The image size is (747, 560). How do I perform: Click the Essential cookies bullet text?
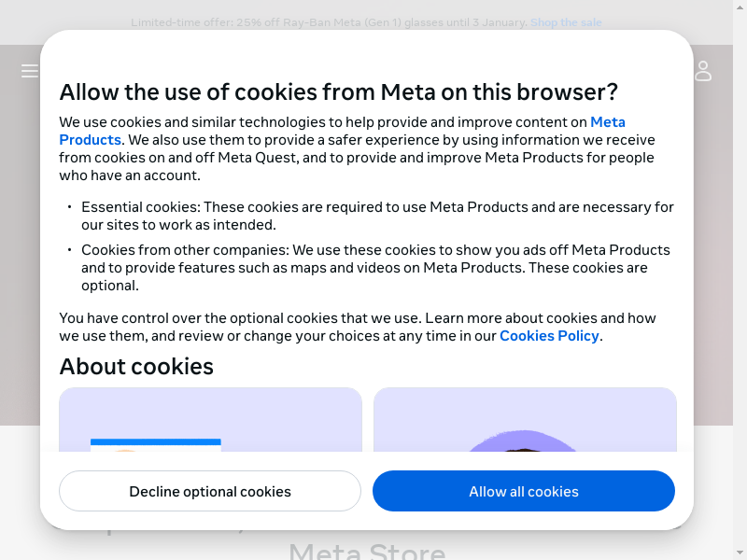[x=377, y=216]
